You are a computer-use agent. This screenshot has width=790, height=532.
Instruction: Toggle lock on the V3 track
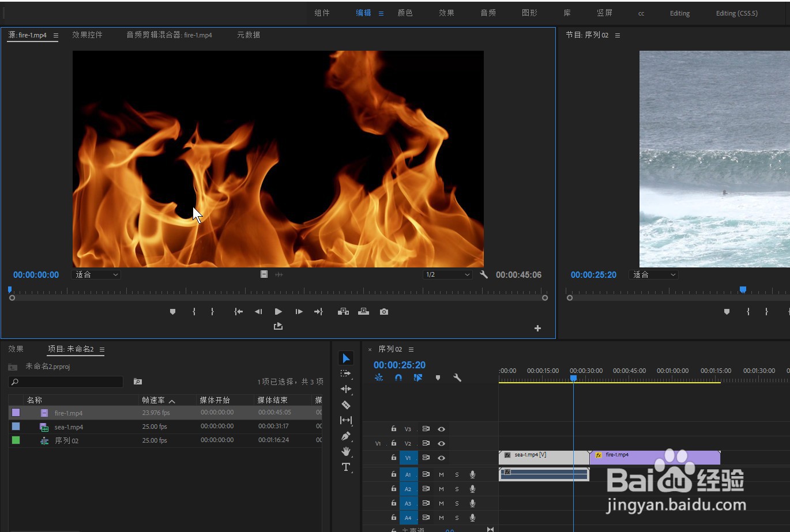point(394,429)
